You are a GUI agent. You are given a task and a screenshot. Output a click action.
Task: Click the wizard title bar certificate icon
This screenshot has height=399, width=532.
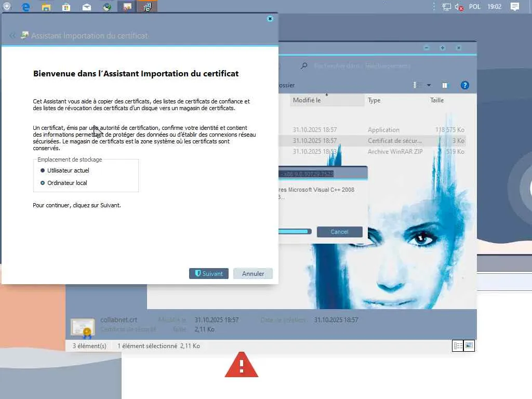click(24, 35)
